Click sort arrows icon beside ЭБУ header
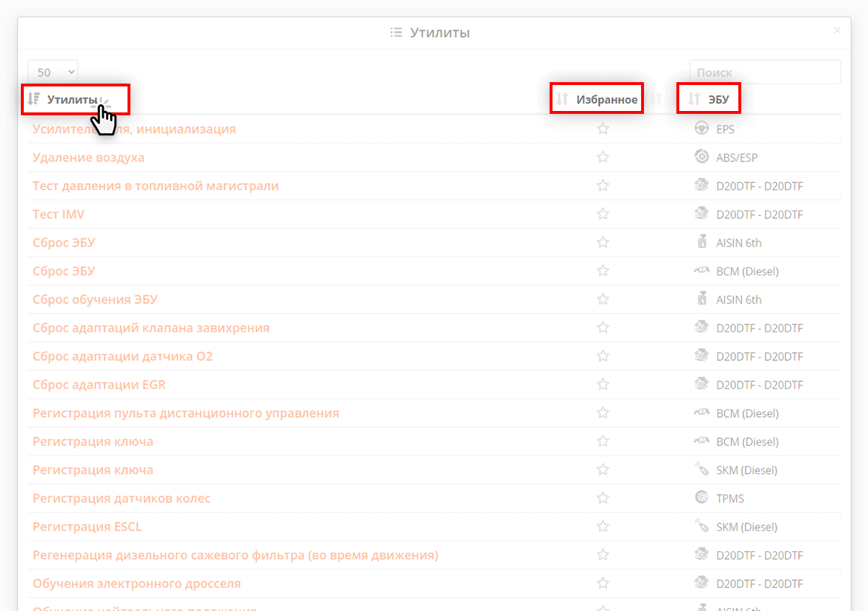Image resolution: width=868 pixels, height=611 pixels. [694, 99]
